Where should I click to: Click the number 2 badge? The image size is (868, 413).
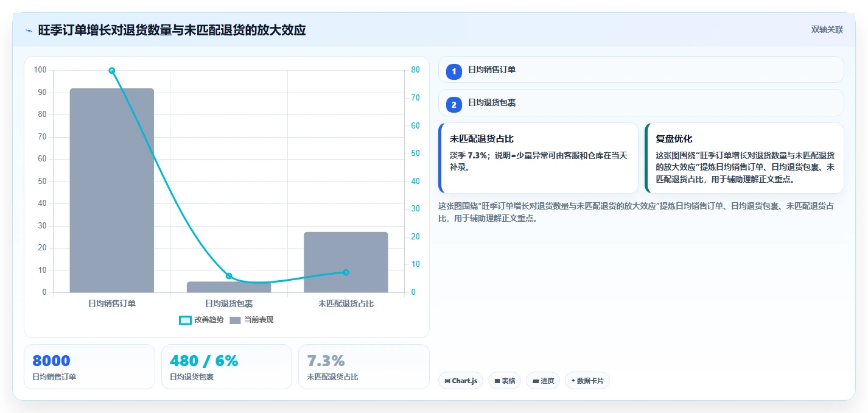[453, 105]
